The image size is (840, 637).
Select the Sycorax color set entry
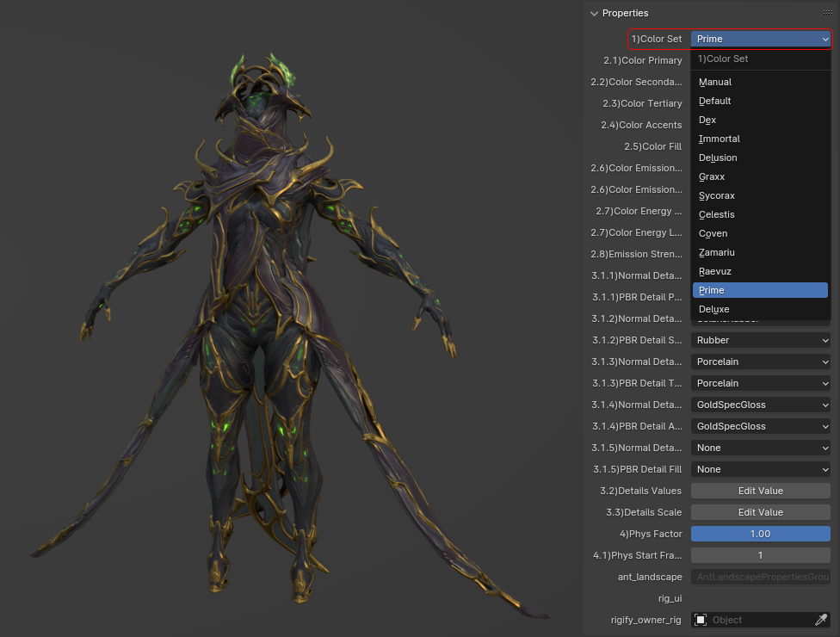pyautogui.click(x=760, y=195)
